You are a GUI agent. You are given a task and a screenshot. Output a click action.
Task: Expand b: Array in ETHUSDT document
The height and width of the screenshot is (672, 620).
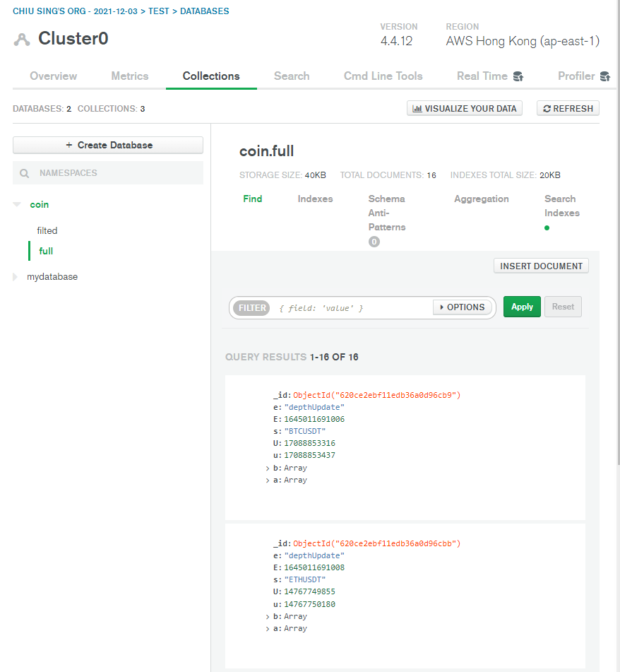268,617
